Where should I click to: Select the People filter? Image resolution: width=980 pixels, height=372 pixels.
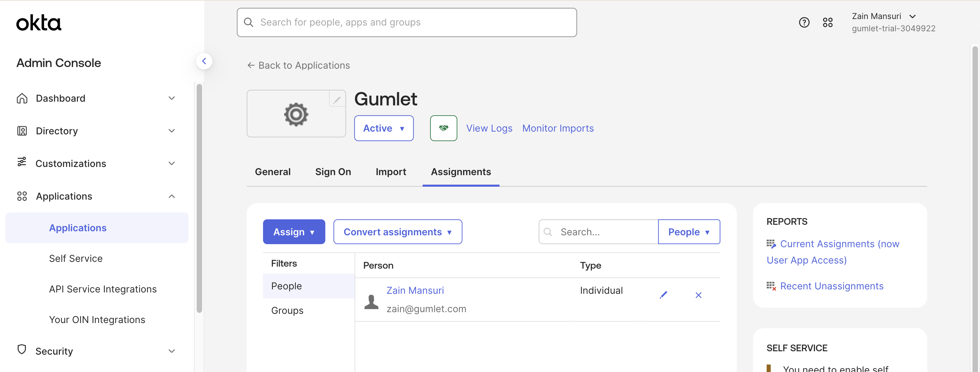[309, 286]
